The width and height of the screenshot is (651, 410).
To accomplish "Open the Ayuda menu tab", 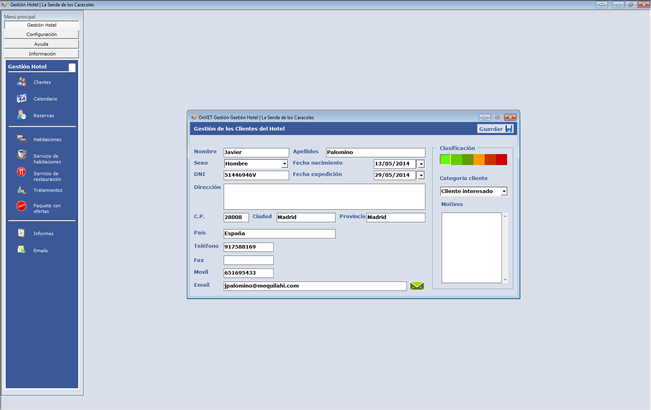I will [41, 44].
